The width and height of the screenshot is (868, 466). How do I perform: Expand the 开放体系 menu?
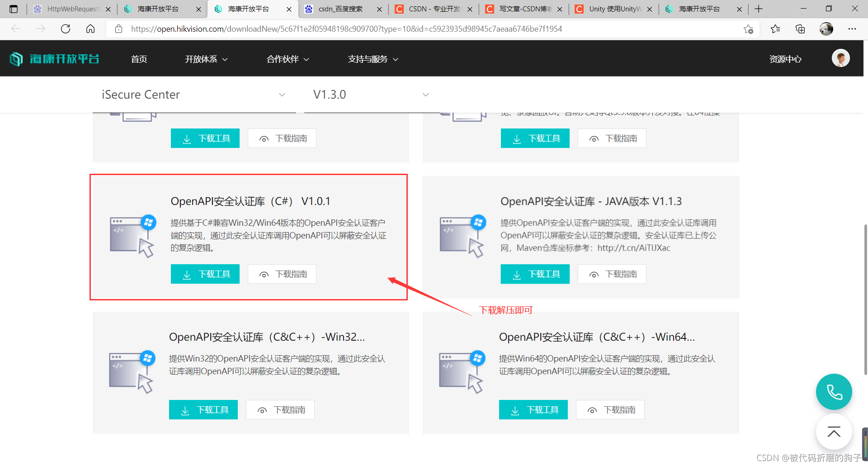point(206,59)
